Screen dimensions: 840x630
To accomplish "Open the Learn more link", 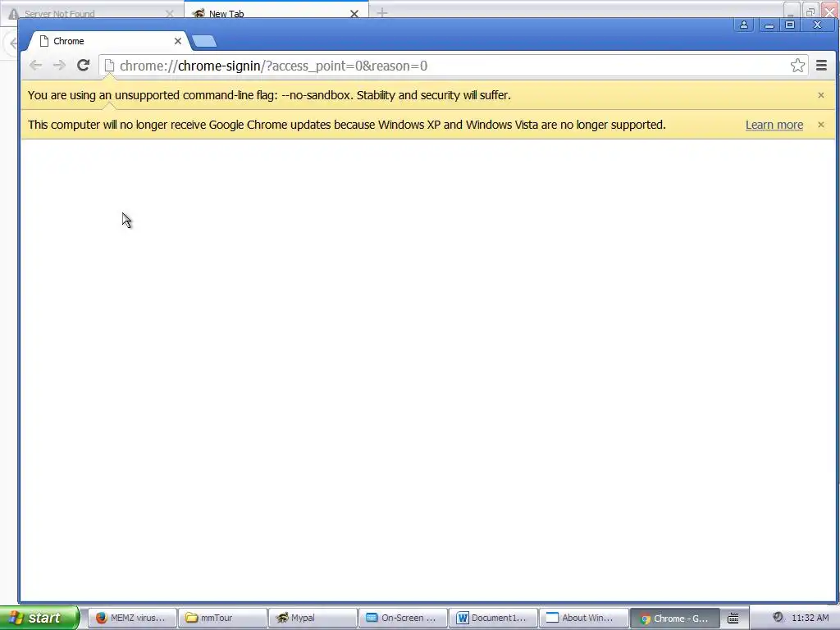I will (x=774, y=125).
